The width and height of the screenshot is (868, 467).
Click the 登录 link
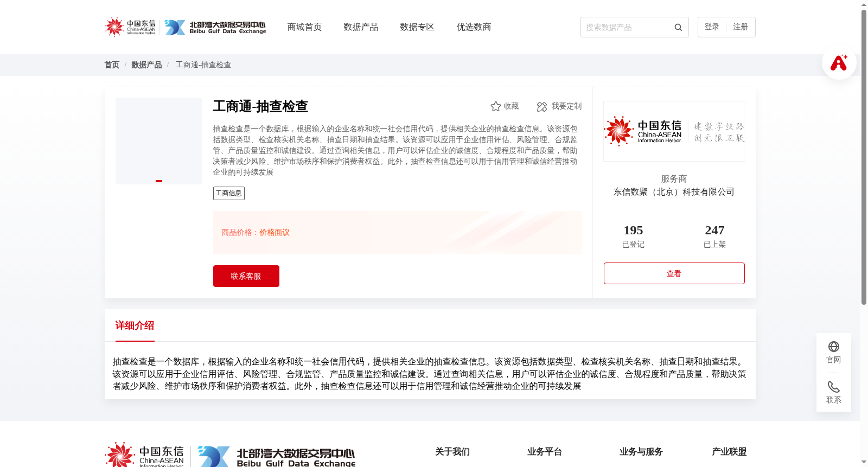tap(712, 27)
